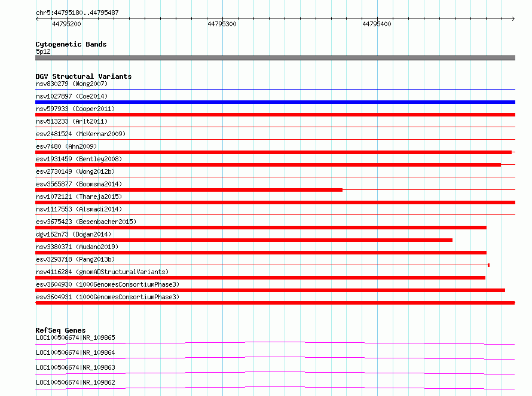This screenshot has height=396, width=532.
Task: Open transcript LOC100506674|NR_109862
Action: (75, 382)
